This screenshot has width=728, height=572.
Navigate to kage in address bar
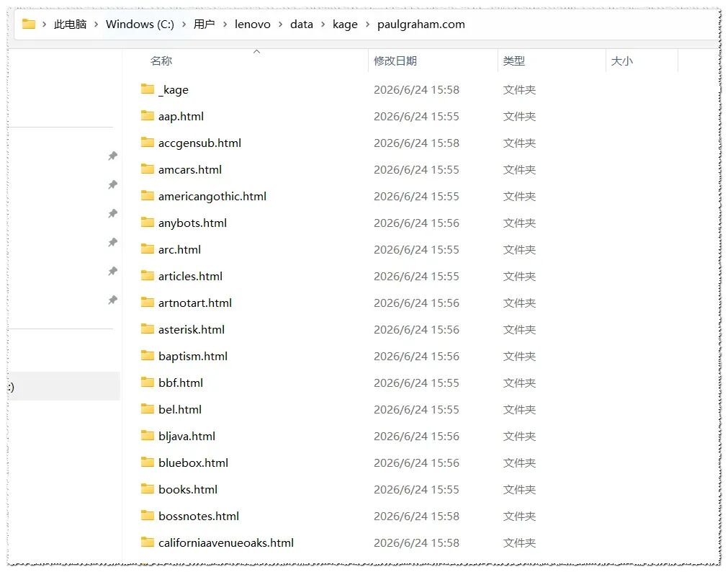(345, 24)
